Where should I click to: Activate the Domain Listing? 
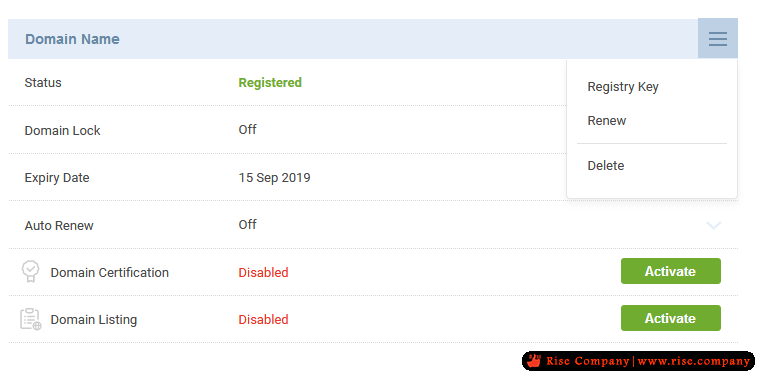[670, 318]
